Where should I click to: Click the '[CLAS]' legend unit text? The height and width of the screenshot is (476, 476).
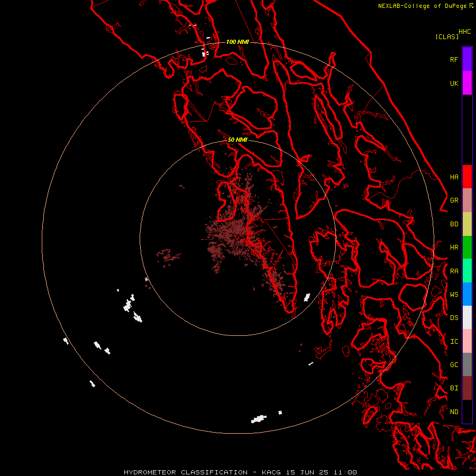pyautogui.click(x=447, y=37)
